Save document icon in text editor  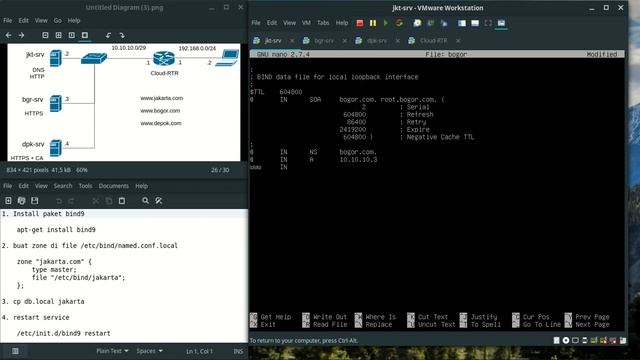[35, 201]
